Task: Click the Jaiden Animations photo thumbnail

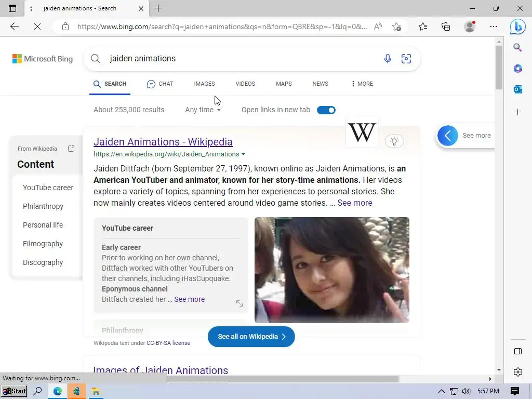Action: point(332,270)
